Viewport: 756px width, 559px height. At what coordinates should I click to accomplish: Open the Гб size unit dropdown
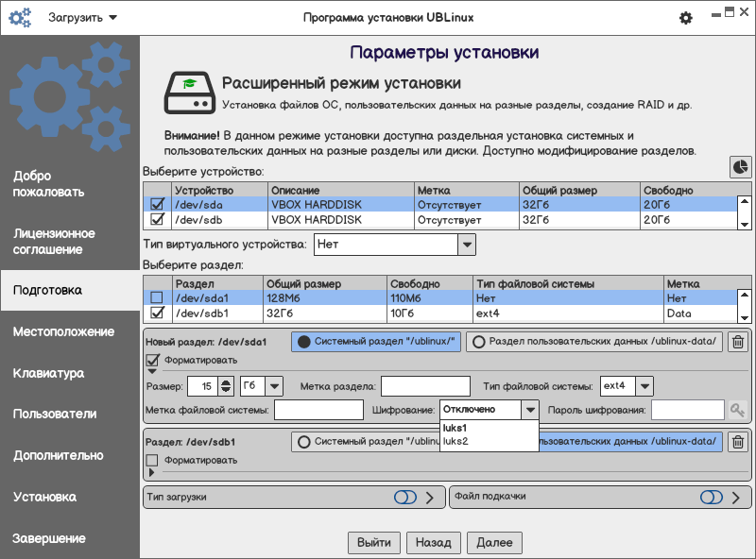click(273, 385)
